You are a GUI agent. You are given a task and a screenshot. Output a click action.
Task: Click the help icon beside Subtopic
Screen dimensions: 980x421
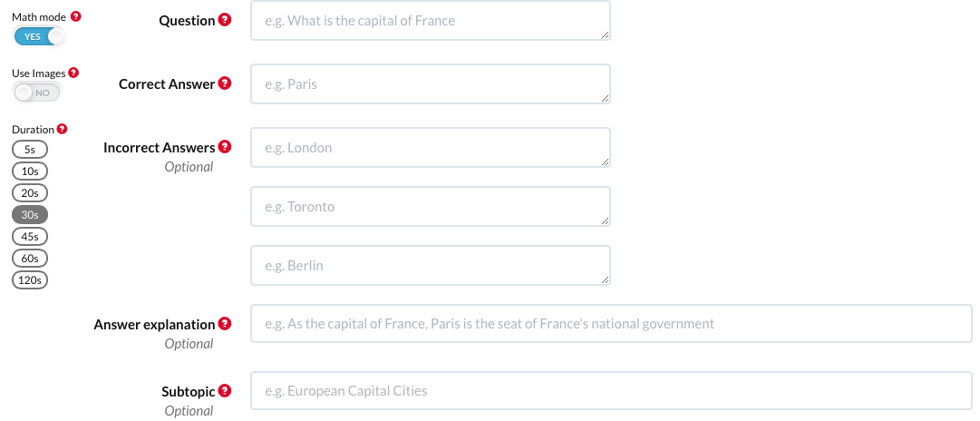point(225,391)
